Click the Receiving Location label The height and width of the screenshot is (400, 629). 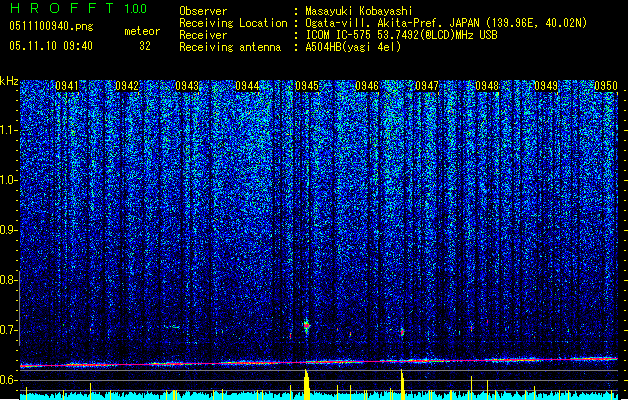tap(233, 23)
